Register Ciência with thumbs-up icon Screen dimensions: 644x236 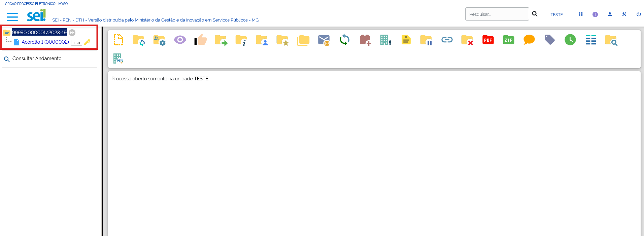click(201, 40)
